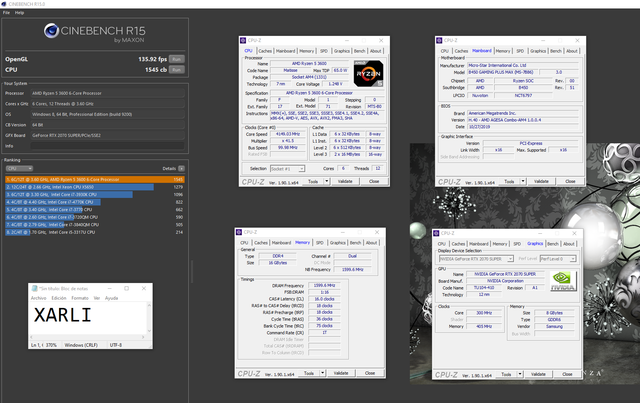Click the Info field in Your System
Screen dimensions: 640x403
pos(107,146)
